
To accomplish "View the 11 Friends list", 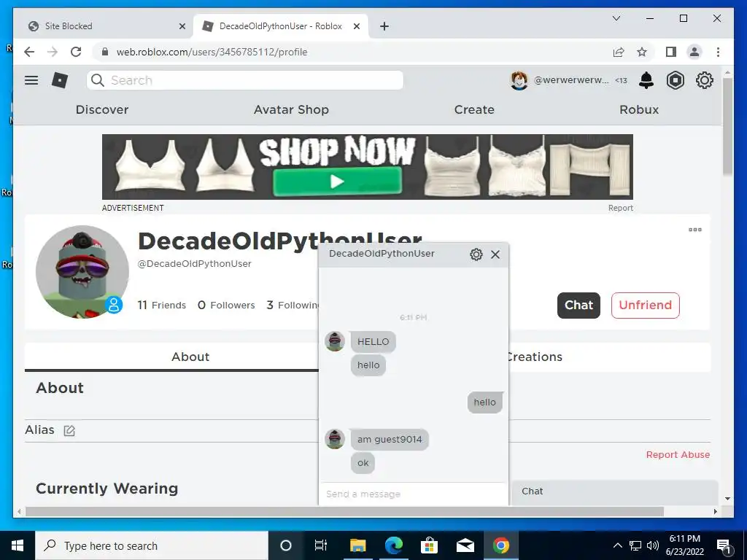I will 161,306.
